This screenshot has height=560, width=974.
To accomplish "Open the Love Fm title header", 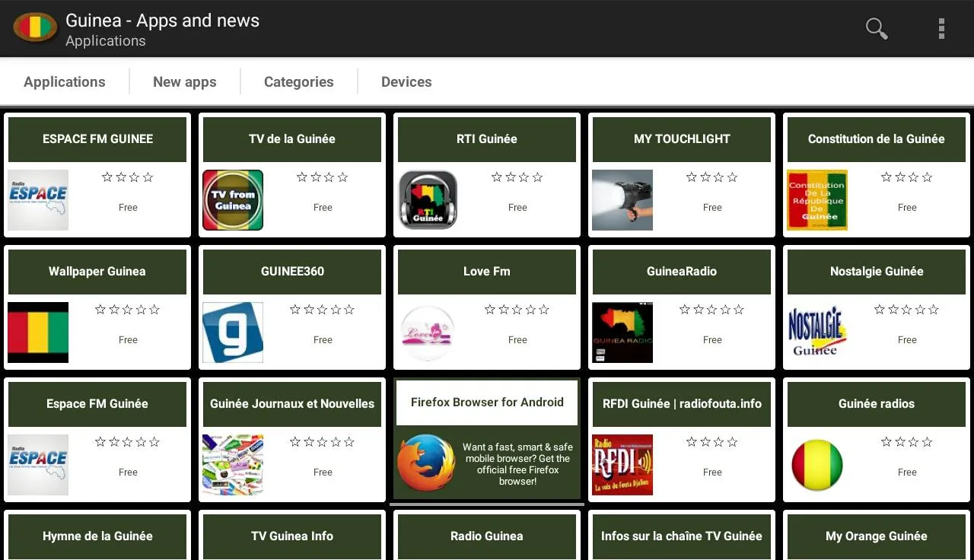I will pos(487,272).
